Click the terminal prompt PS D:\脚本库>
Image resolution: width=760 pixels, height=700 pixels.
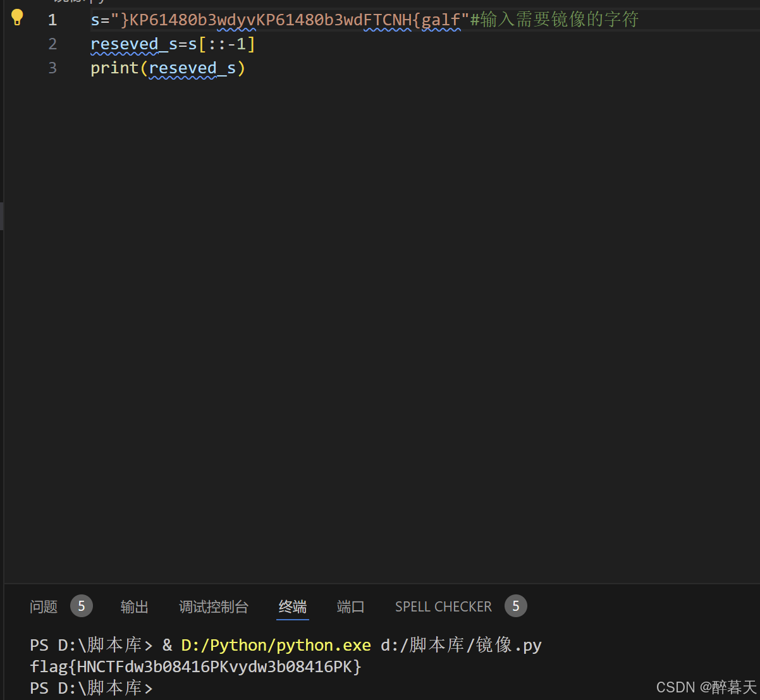[x=91, y=687]
